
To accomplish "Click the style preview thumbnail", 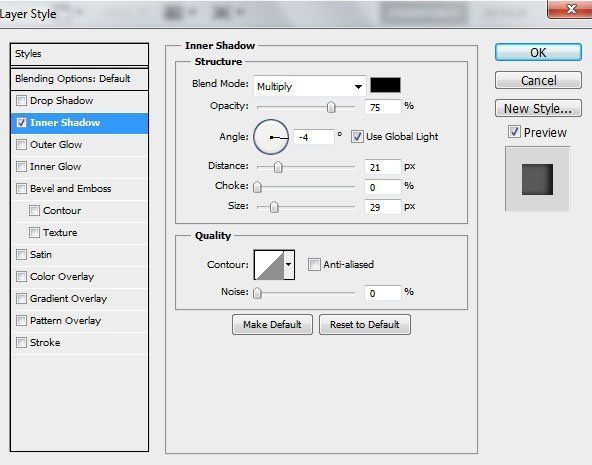I will (x=537, y=179).
